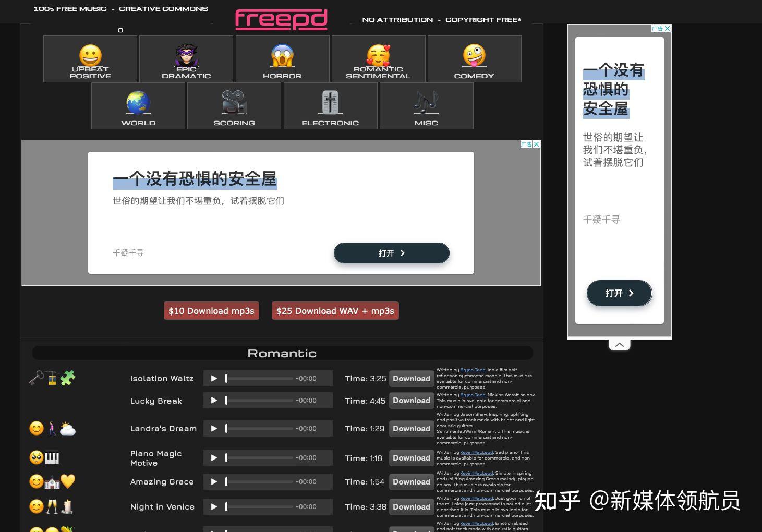Download Piano Magic Motive
Viewport: 762px width, 532px height.
pos(412,458)
